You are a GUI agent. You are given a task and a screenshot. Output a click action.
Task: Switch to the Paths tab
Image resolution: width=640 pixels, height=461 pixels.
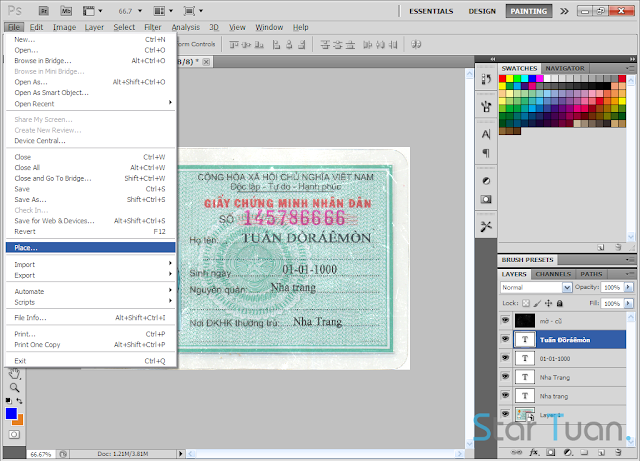(x=591, y=274)
